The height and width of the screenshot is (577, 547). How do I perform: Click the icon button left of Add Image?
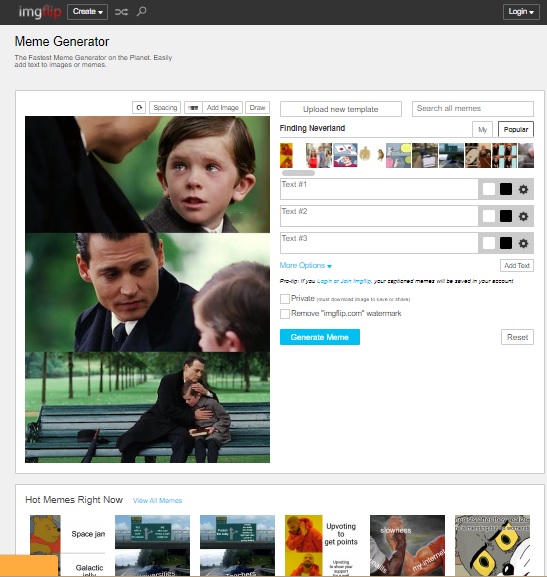(x=193, y=107)
